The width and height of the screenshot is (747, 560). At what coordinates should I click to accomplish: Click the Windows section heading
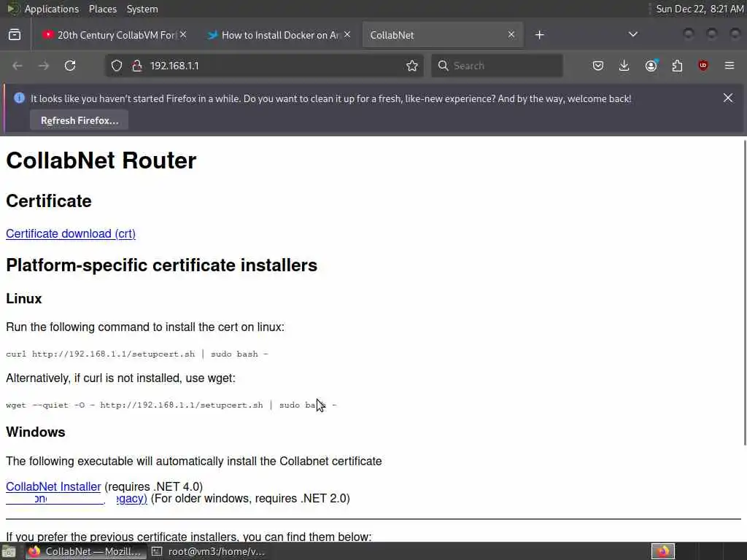[36, 432]
